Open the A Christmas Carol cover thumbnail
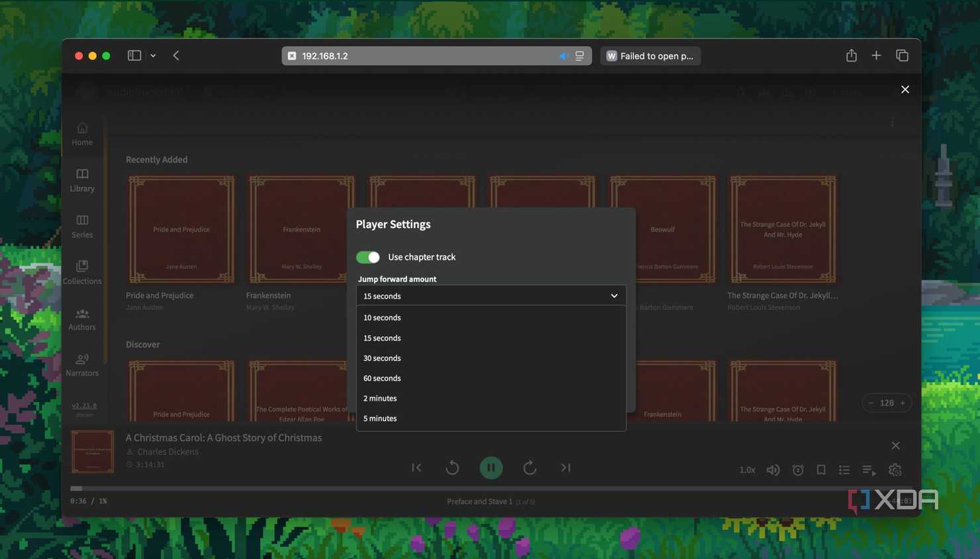Image resolution: width=980 pixels, height=559 pixels. 93,452
